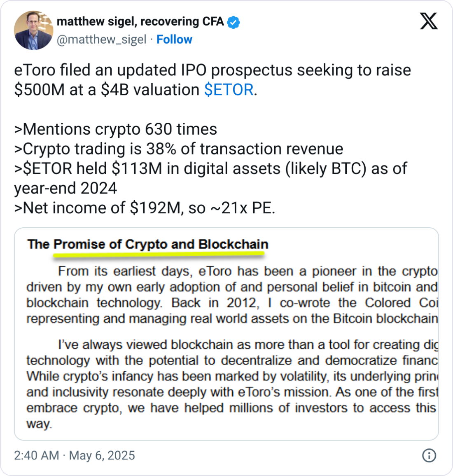Open Matthew Sigel's profile photo

(x=33, y=30)
